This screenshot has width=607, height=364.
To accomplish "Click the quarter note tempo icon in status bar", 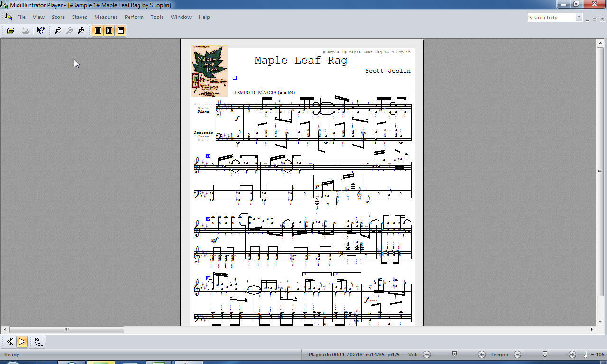I will pos(586,354).
